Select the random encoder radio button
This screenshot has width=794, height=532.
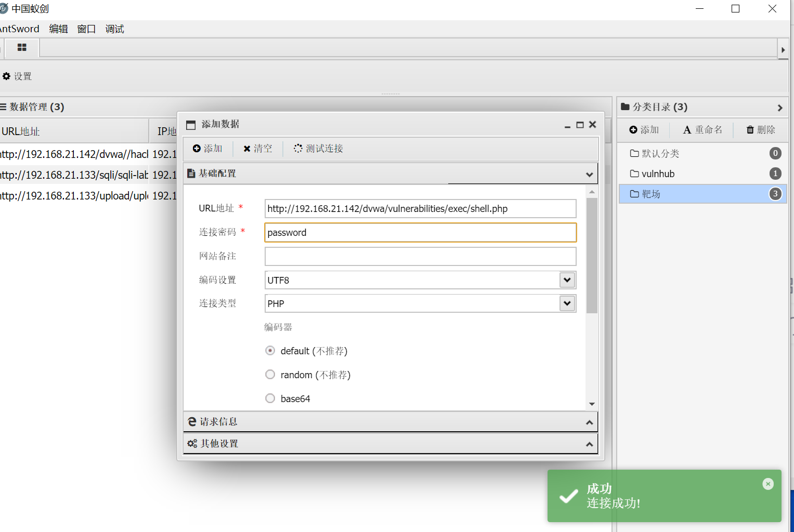[x=270, y=375]
